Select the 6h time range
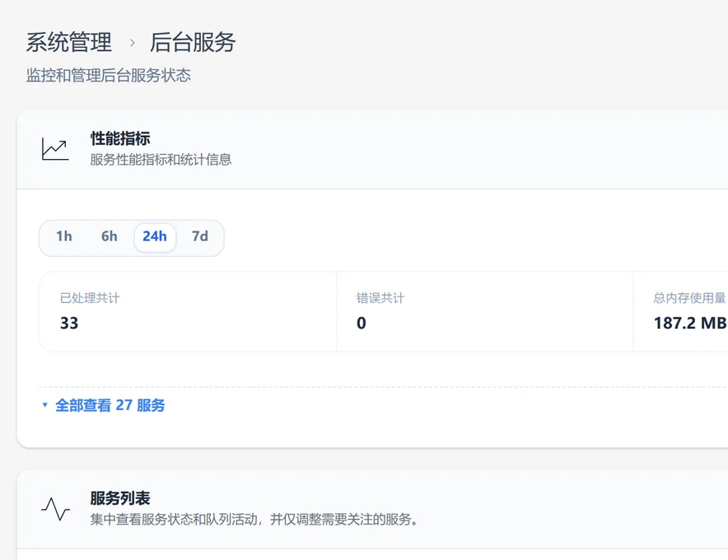The height and width of the screenshot is (560, 728). coord(110,236)
